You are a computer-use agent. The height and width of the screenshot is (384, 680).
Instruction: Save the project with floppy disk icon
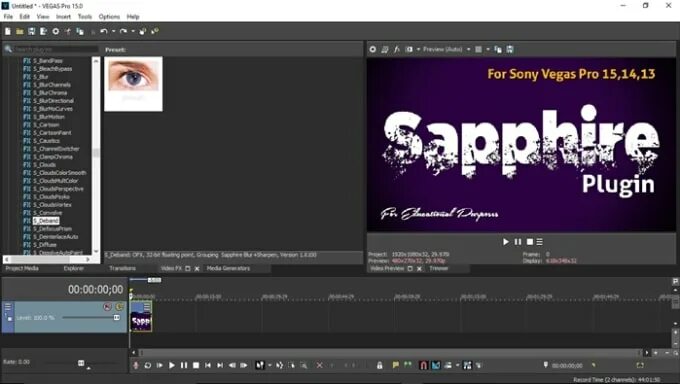(x=31, y=31)
